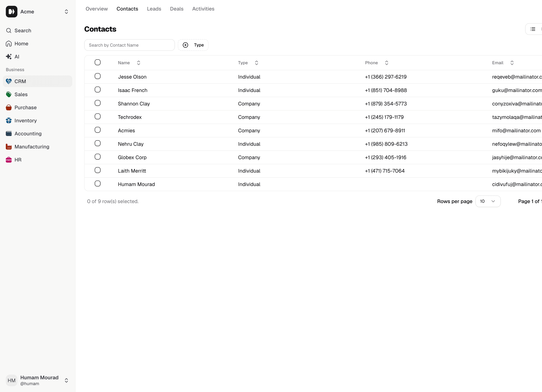The image size is (542, 392).
Task: Open the Globex Corp contact
Action: tap(132, 158)
